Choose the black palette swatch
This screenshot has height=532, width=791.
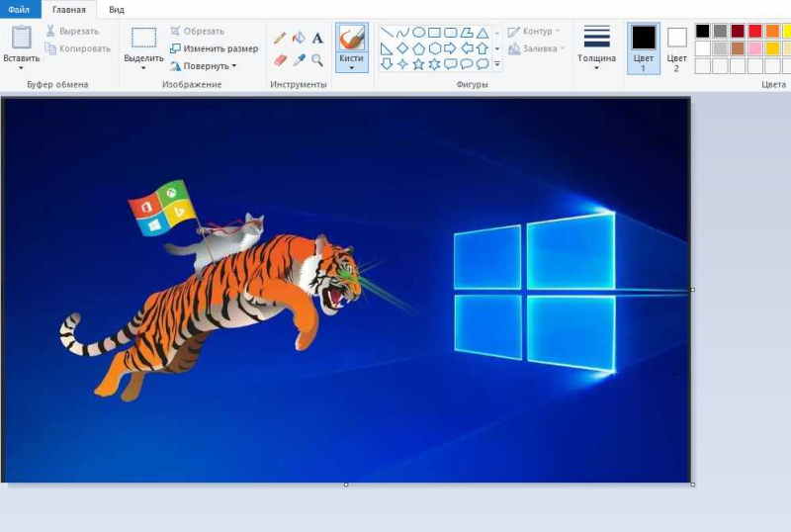(703, 32)
